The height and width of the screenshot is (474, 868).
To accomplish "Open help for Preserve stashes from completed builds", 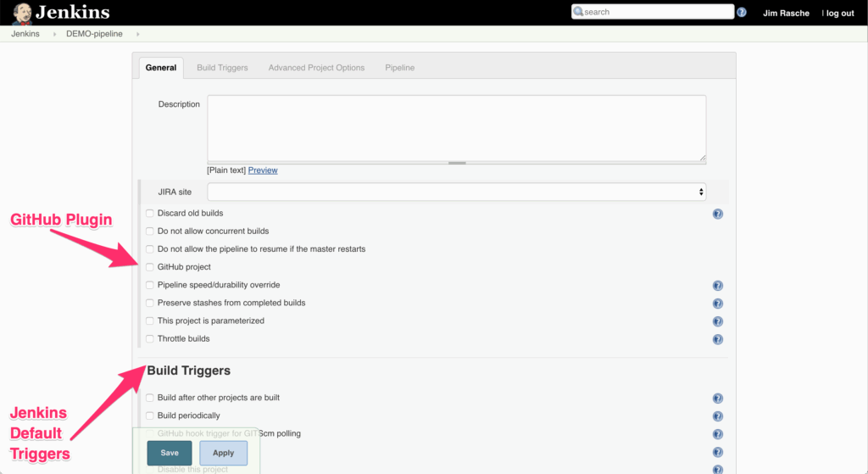I will (x=717, y=304).
